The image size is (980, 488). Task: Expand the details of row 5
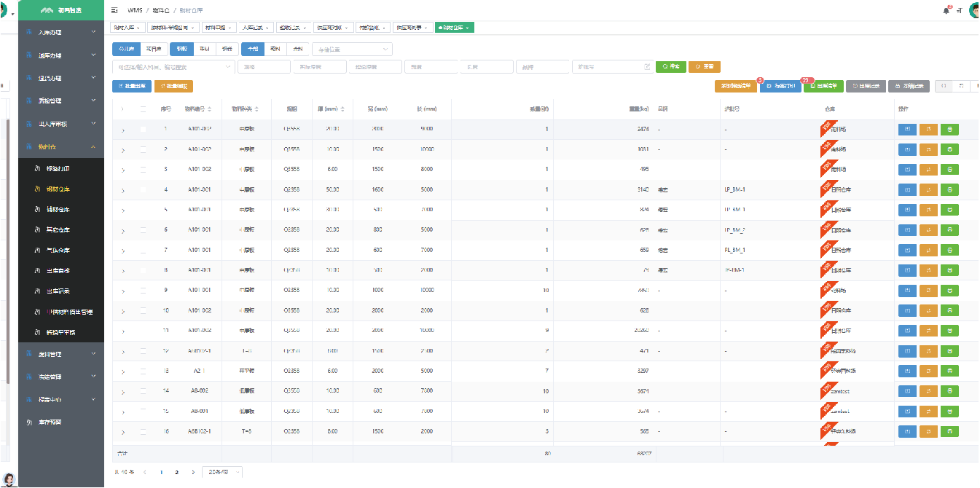(123, 210)
